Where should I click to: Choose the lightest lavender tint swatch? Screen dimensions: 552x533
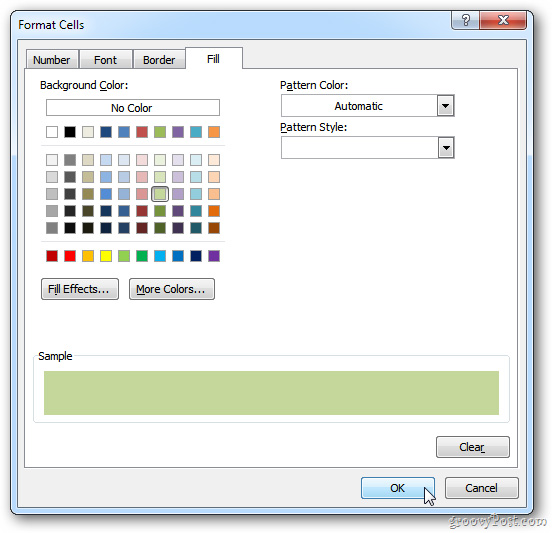tap(178, 160)
